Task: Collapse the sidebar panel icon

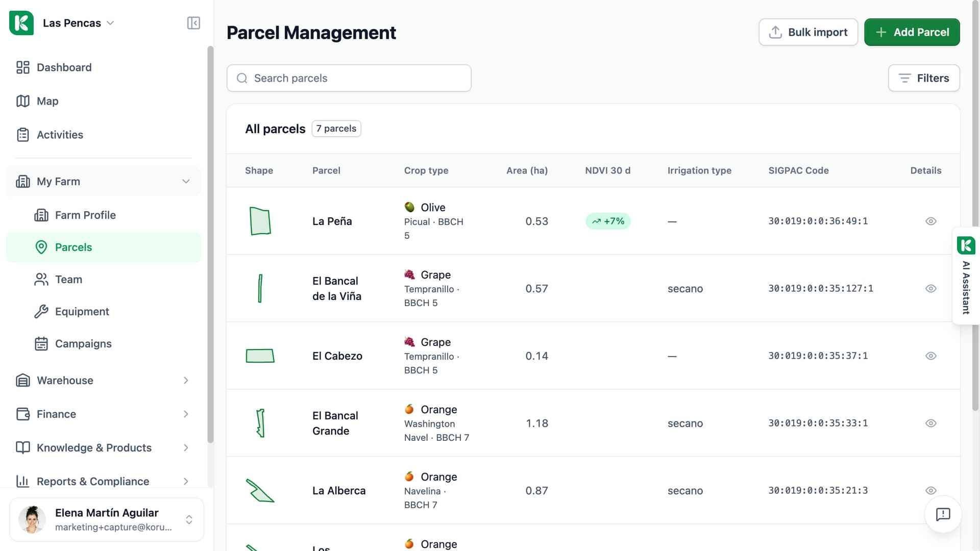Action: [x=193, y=23]
